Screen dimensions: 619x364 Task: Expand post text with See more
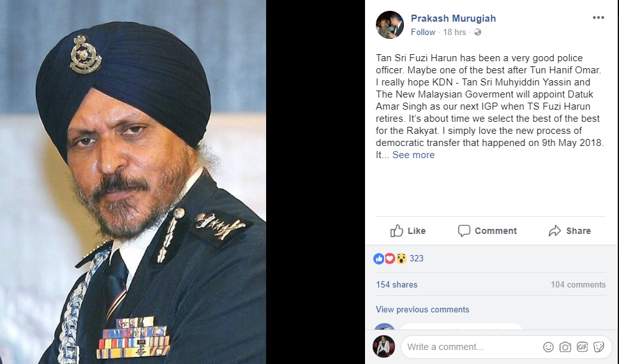pos(414,155)
